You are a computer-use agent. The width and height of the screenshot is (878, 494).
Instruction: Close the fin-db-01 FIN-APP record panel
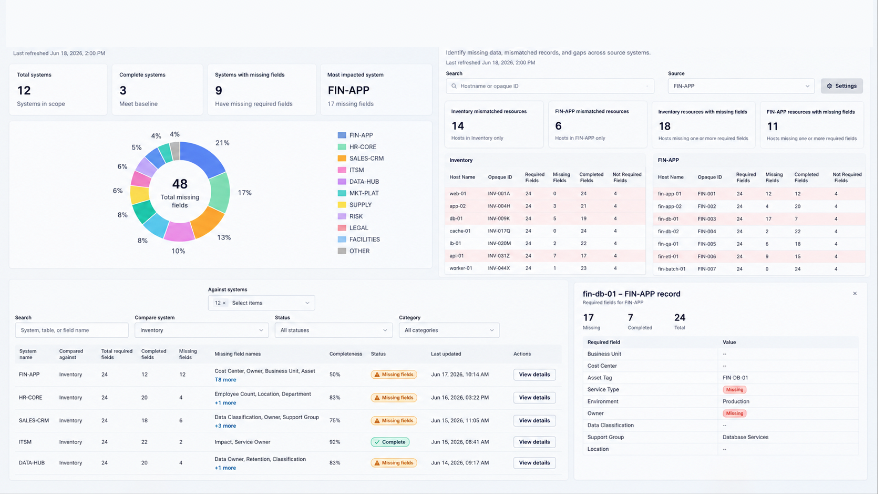(854, 293)
